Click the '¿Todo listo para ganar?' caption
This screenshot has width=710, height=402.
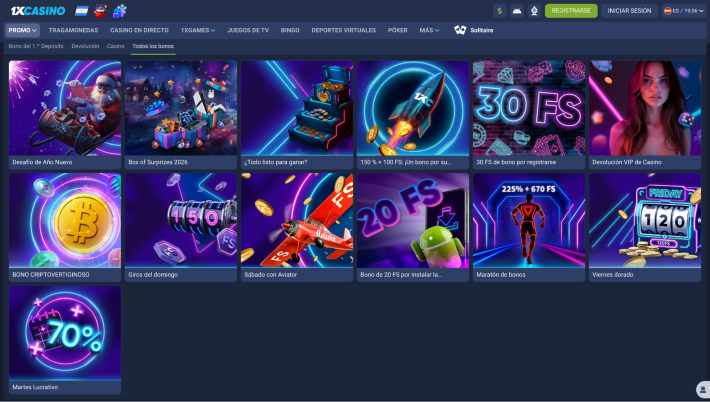(276, 162)
